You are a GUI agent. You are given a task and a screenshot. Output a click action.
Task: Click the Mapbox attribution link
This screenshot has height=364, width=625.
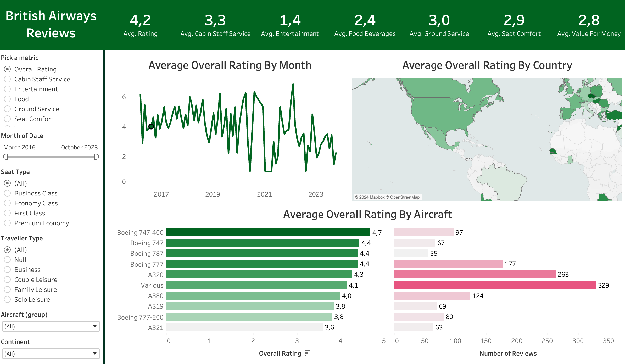370,197
